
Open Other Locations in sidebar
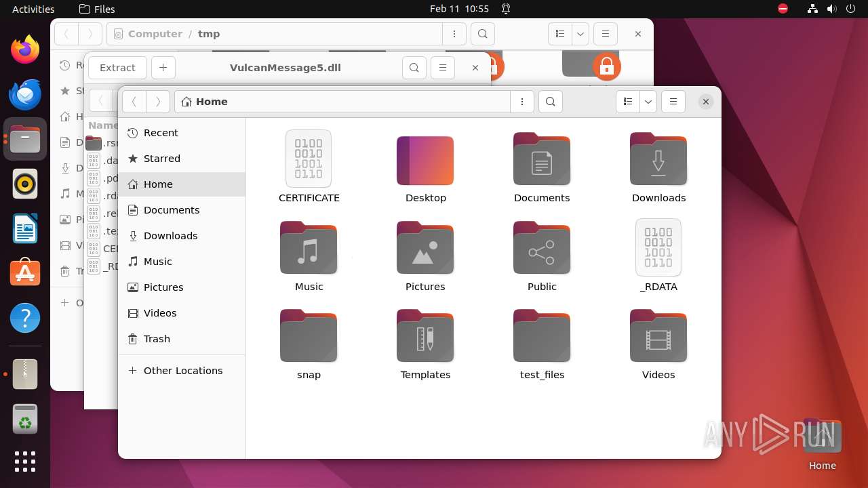tap(182, 371)
